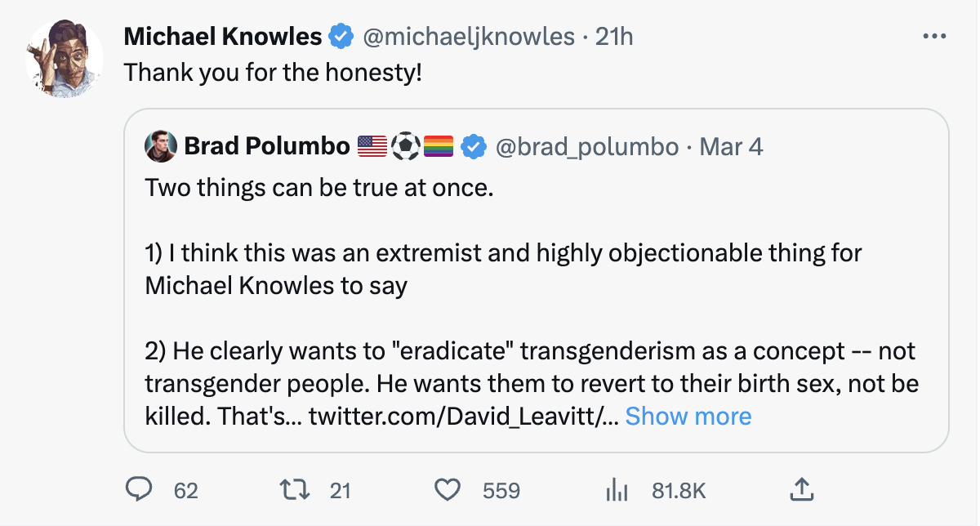The width and height of the screenshot is (980, 526).
Task: Click the @brad_polumbo handle
Action: (x=586, y=146)
